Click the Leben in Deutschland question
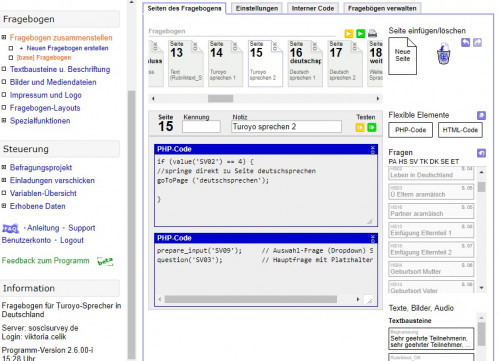 (431, 173)
